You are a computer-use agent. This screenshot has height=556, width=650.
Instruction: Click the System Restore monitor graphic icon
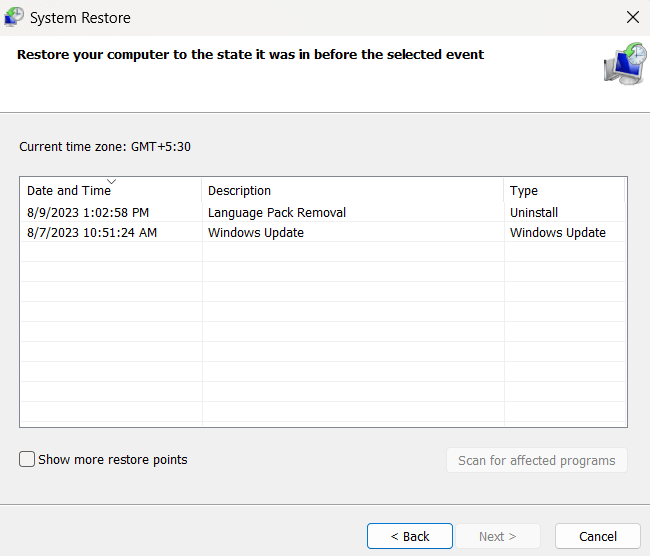[x=625, y=64]
